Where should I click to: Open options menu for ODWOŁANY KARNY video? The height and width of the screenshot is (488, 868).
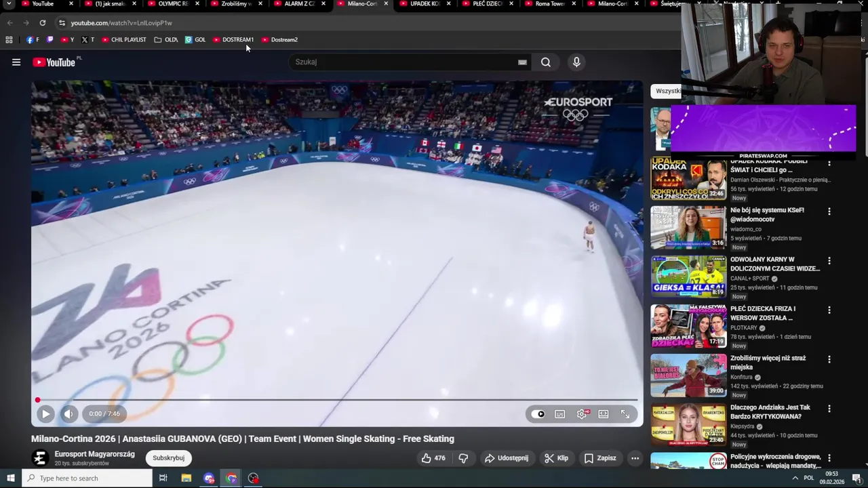tap(829, 261)
